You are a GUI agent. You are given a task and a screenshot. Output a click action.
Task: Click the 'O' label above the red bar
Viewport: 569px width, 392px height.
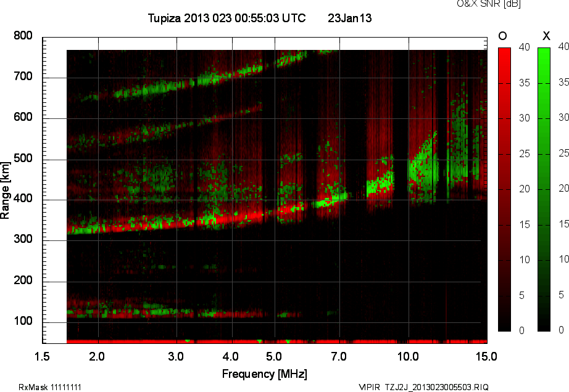click(x=502, y=36)
